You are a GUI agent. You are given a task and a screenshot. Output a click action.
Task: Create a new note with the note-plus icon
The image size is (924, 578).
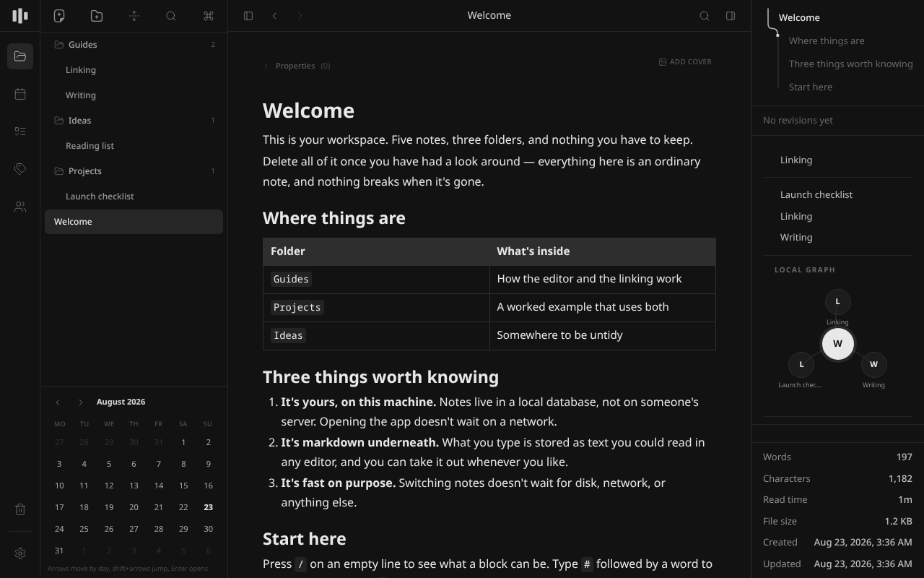point(59,16)
